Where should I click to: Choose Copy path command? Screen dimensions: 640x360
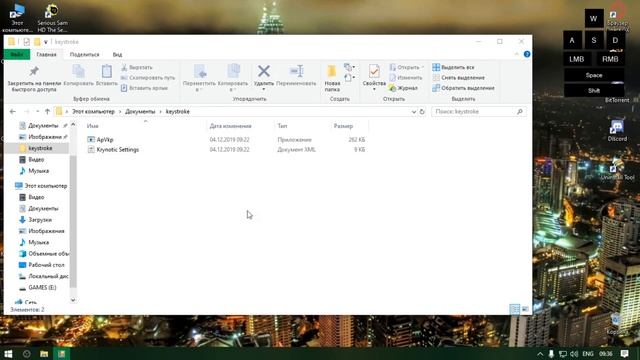[x=148, y=78]
